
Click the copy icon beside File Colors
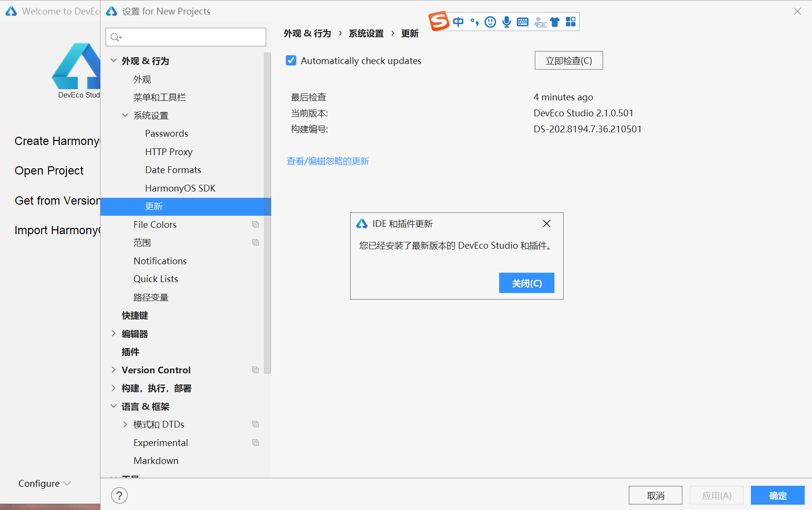[x=256, y=224]
